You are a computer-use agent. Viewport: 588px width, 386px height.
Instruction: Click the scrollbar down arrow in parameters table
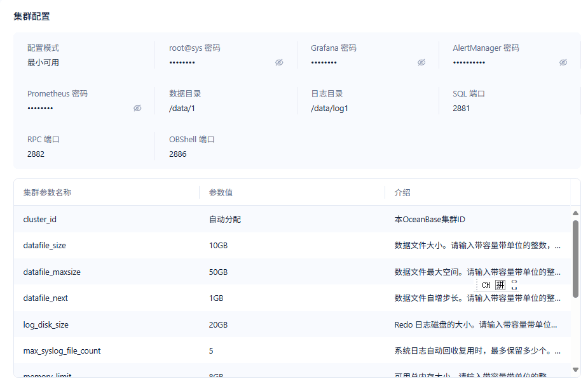tap(576, 369)
